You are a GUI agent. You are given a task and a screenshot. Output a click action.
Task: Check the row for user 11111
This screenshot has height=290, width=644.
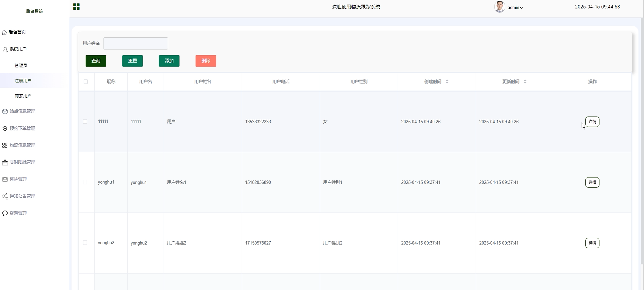[85, 121]
